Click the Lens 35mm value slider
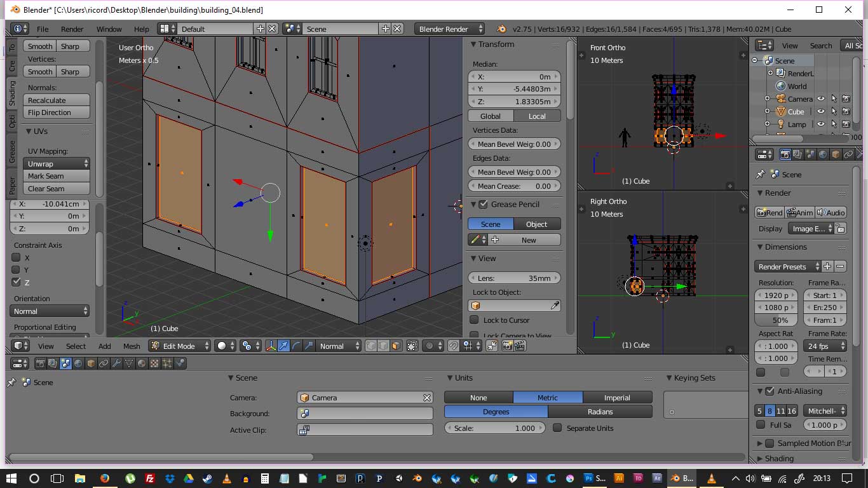Image resolution: width=868 pixels, height=488 pixels. [514, 278]
